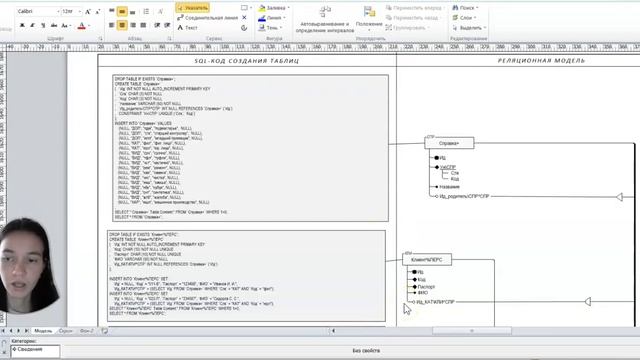Select the Текст tool

pos(188,28)
